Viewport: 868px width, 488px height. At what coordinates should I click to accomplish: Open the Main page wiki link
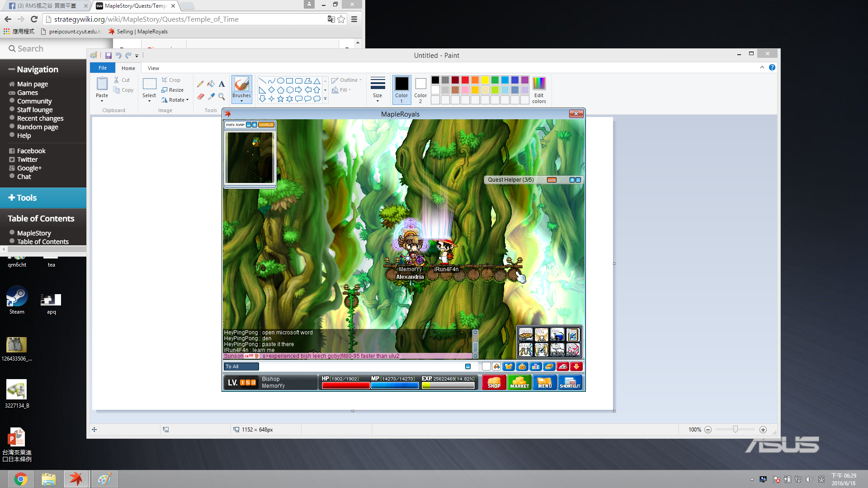click(33, 84)
